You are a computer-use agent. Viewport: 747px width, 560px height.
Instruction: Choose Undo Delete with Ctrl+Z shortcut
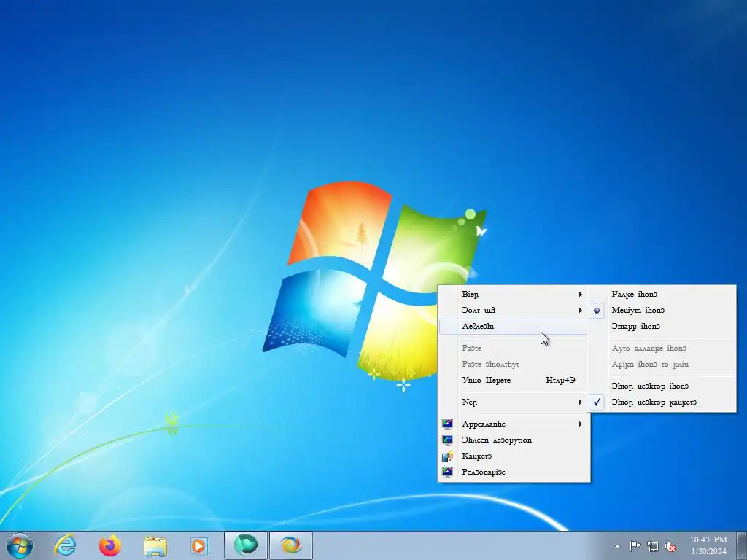(x=514, y=381)
